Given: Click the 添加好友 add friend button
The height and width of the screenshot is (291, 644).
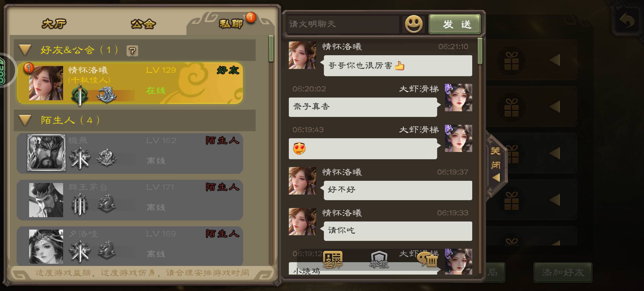Looking at the screenshot, I should pyautogui.click(x=563, y=272).
